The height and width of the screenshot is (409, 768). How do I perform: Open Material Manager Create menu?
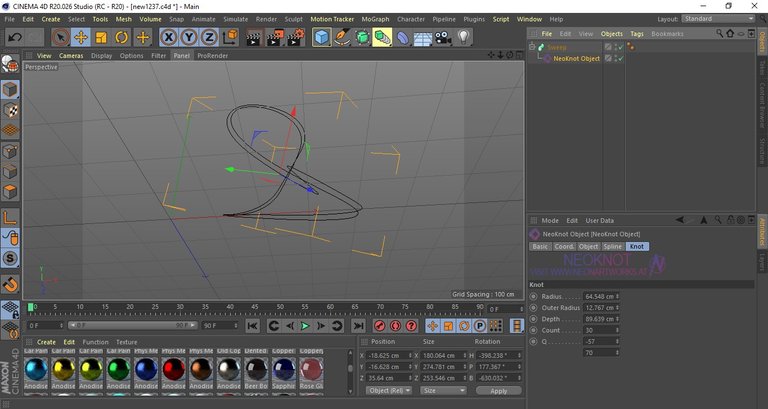tap(47, 342)
